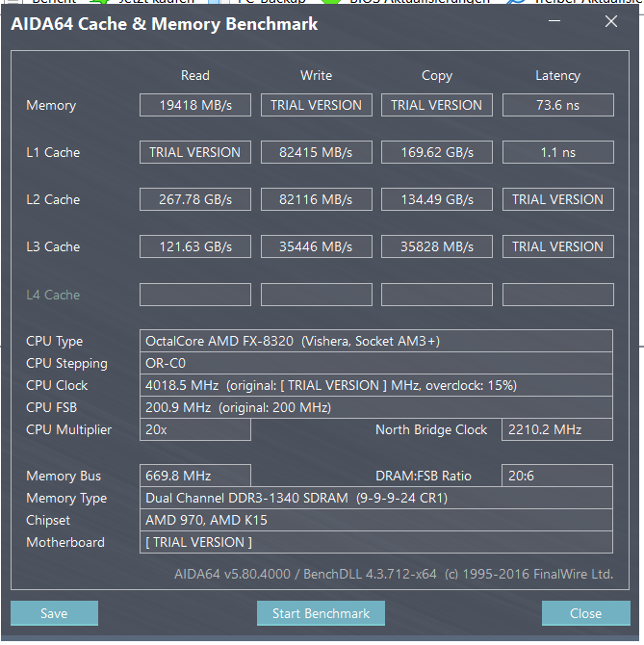This screenshot has width=644, height=645.
Task: Click Start Benchmark button
Action: (321, 613)
